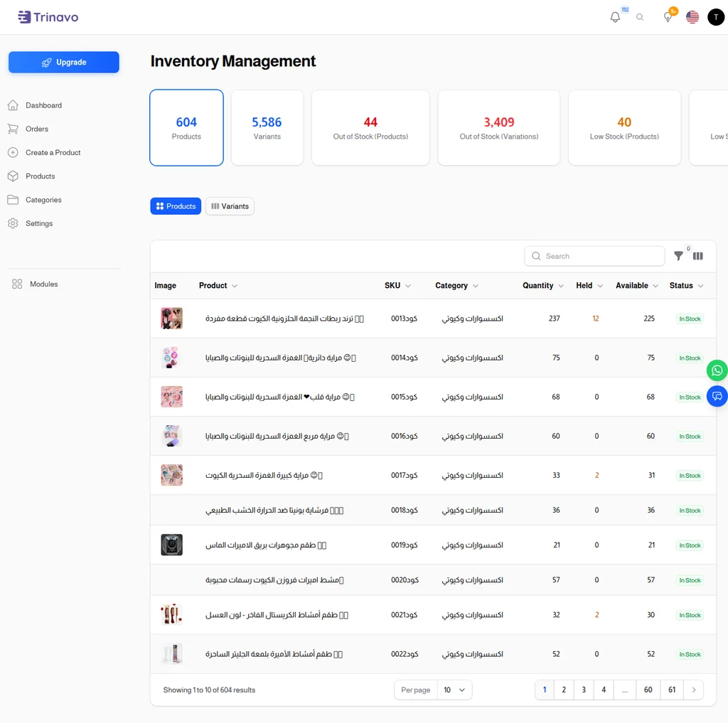The width and height of the screenshot is (728, 723).
Task: Open the table filter funnel icon
Action: tap(678, 256)
